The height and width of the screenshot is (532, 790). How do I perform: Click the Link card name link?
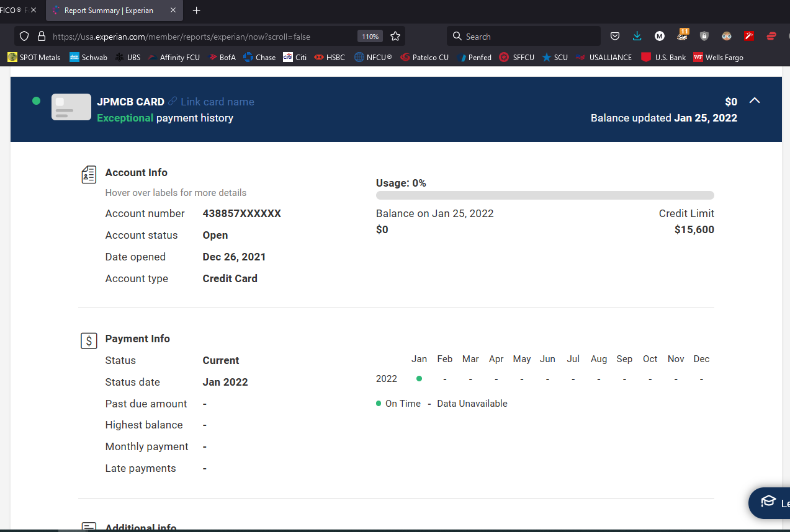click(x=217, y=102)
